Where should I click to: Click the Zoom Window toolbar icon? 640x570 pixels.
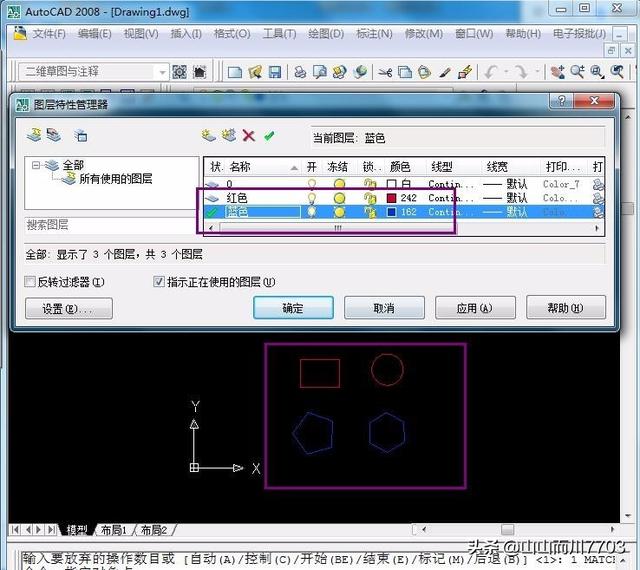[597, 73]
